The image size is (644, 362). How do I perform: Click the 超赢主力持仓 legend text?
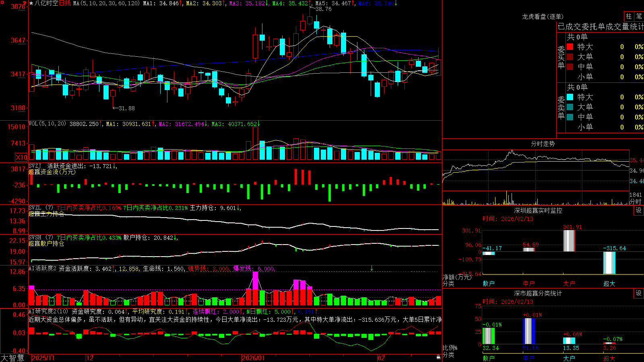pos(46,214)
